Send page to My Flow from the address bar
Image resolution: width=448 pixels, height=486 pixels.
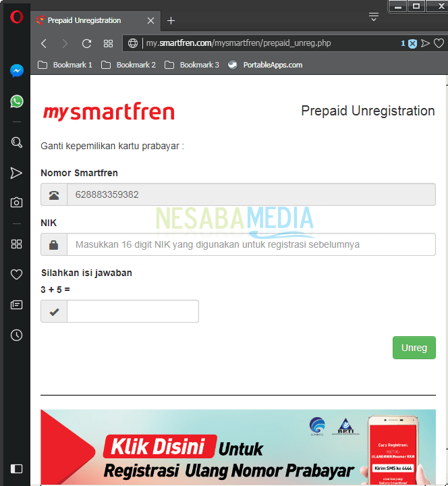coord(425,43)
